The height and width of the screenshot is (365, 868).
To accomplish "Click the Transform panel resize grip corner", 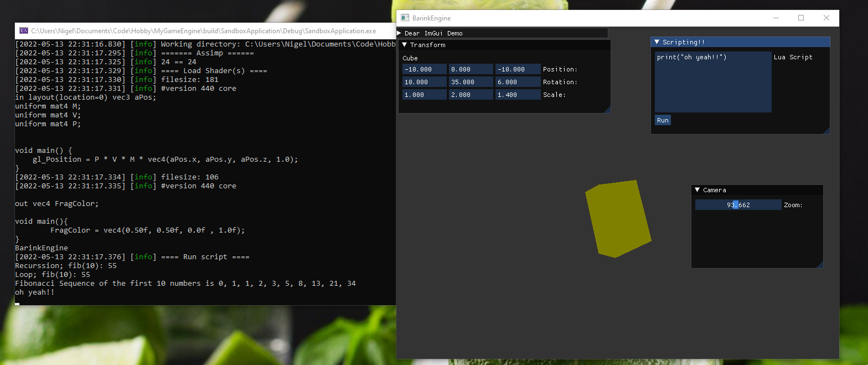I will pos(607,110).
